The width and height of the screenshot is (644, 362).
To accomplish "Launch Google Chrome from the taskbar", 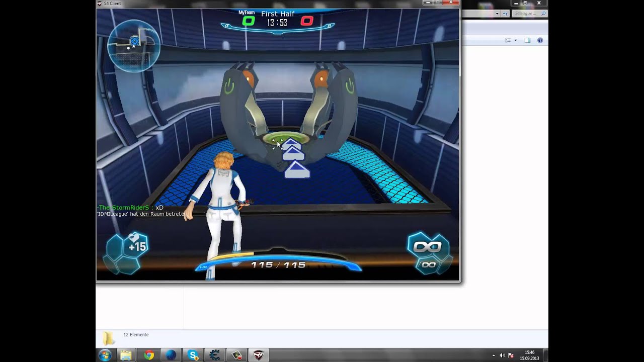I will (149, 355).
